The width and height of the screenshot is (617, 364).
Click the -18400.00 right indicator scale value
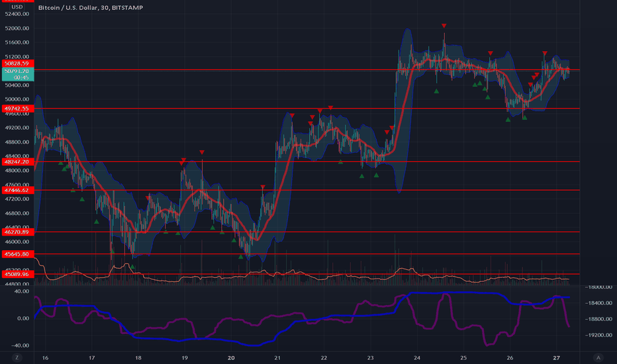click(x=598, y=303)
